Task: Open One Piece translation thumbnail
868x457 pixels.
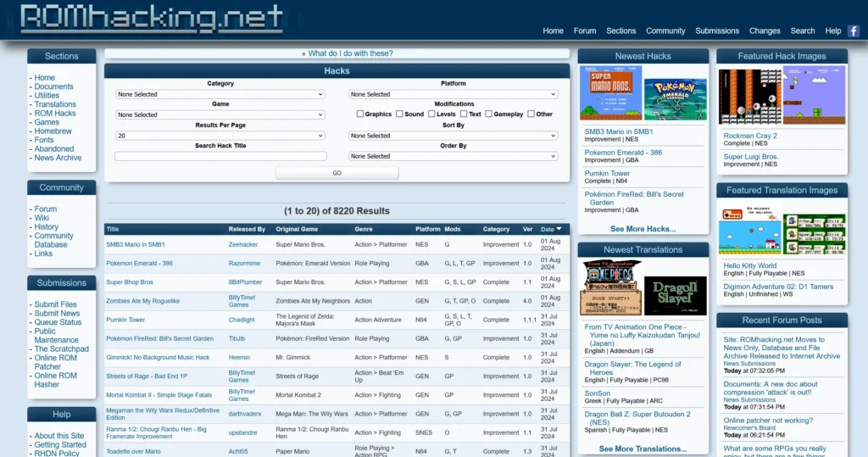Action: pyautogui.click(x=610, y=287)
